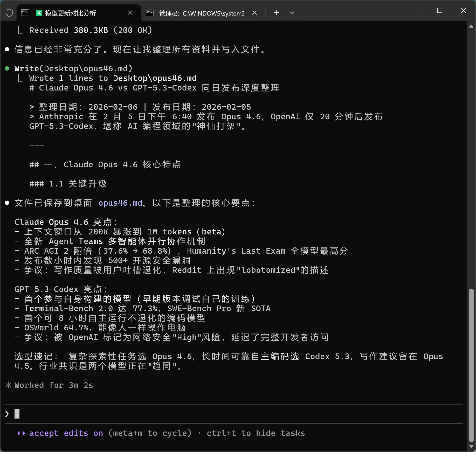Expand the new tab profile dropdown
Screen dimensions: 476x452
click(x=292, y=13)
